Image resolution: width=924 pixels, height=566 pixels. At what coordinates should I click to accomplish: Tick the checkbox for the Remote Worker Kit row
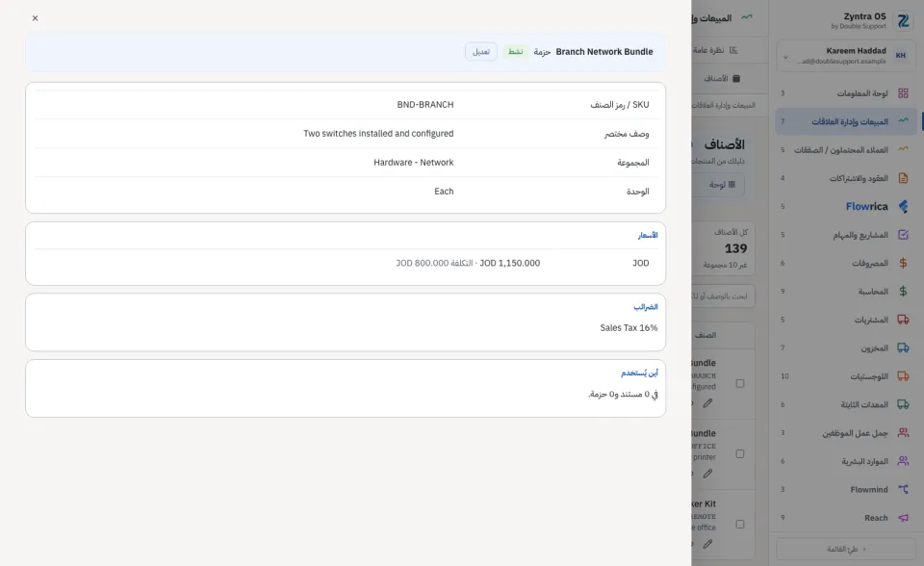click(739, 525)
